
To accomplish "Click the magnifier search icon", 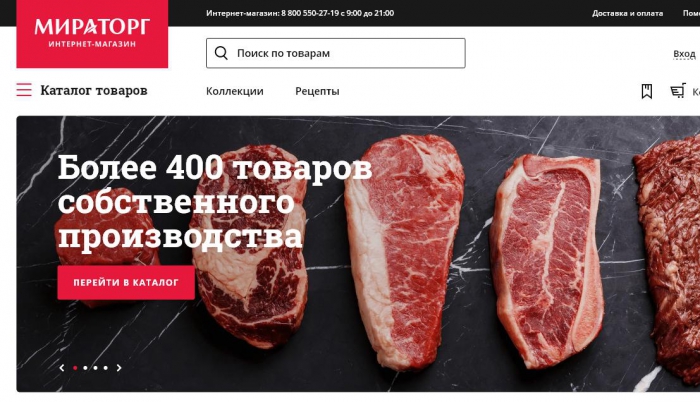I will coord(221,53).
